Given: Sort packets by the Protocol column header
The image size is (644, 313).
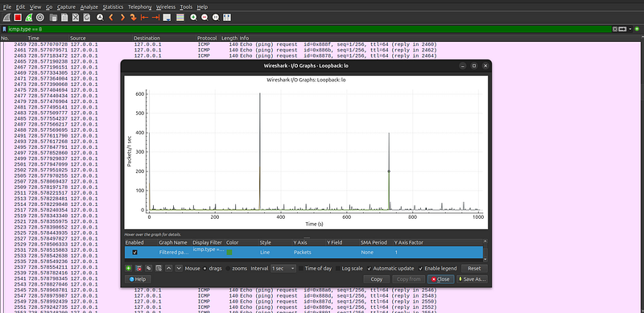Looking at the screenshot, I should click(x=208, y=38).
